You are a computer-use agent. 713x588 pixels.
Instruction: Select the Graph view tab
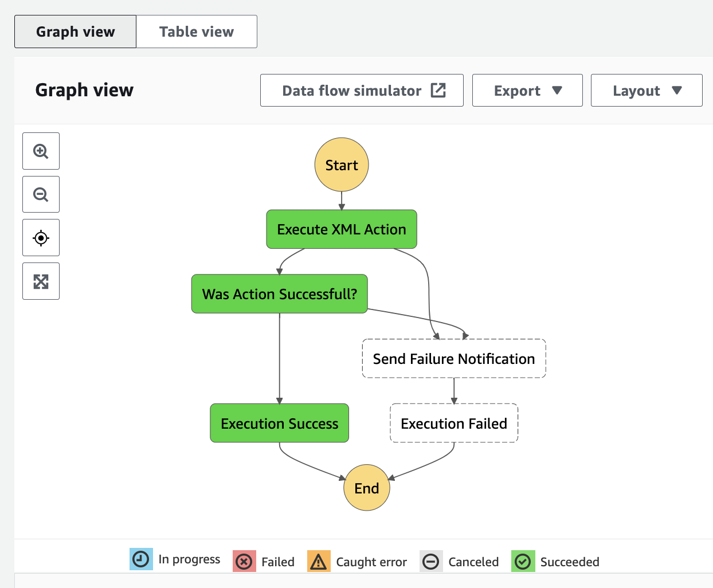click(x=75, y=32)
